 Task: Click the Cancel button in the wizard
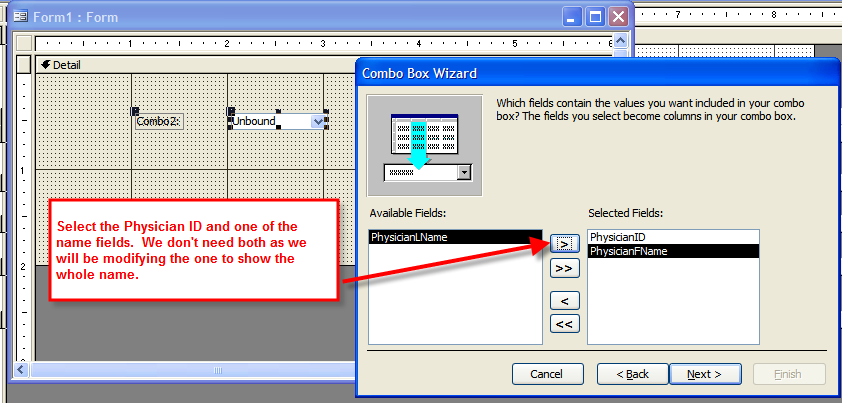(547, 374)
